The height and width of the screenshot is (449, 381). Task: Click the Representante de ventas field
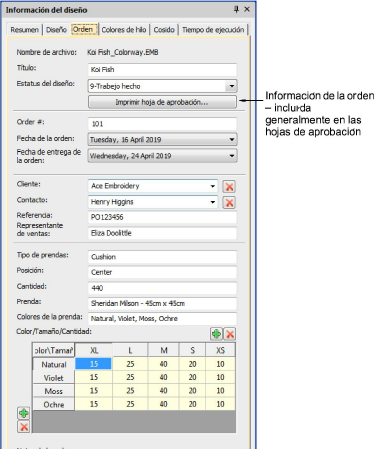[162, 233]
